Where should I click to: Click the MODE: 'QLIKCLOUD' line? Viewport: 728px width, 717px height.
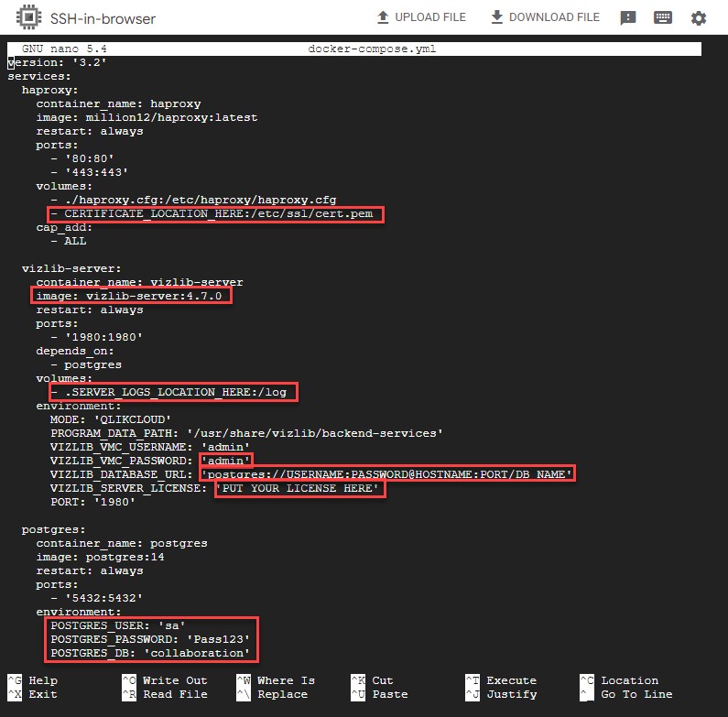pyautogui.click(x=111, y=419)
